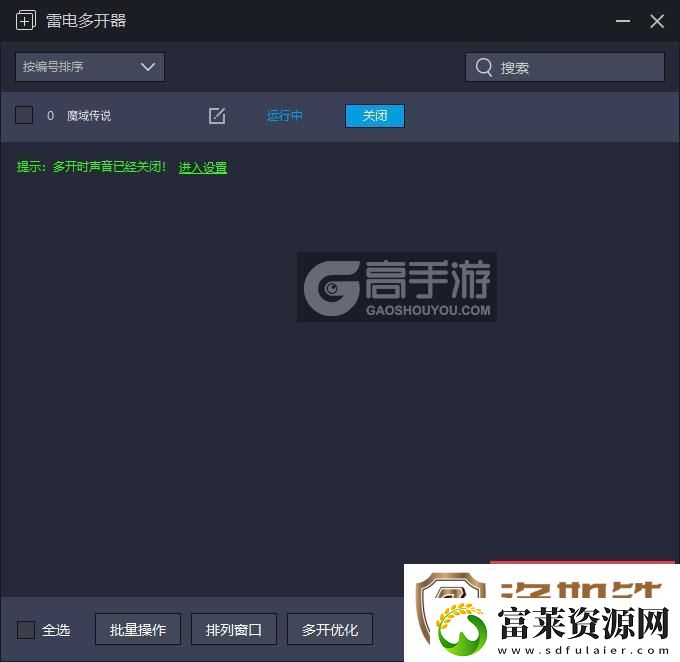680x662 pixels.
Task: Click the 多开优化 button
Action: [330, 629]
